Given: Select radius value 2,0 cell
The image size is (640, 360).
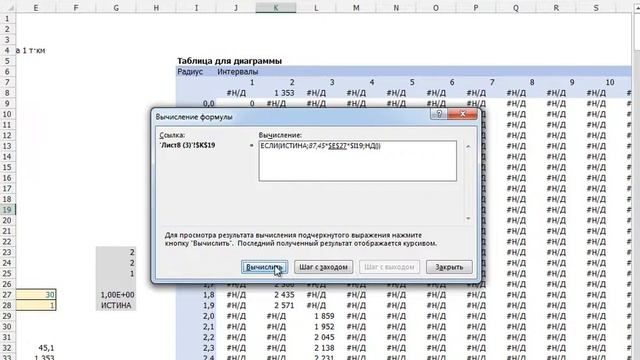Looking at the screenshot, I should [196, 316].
